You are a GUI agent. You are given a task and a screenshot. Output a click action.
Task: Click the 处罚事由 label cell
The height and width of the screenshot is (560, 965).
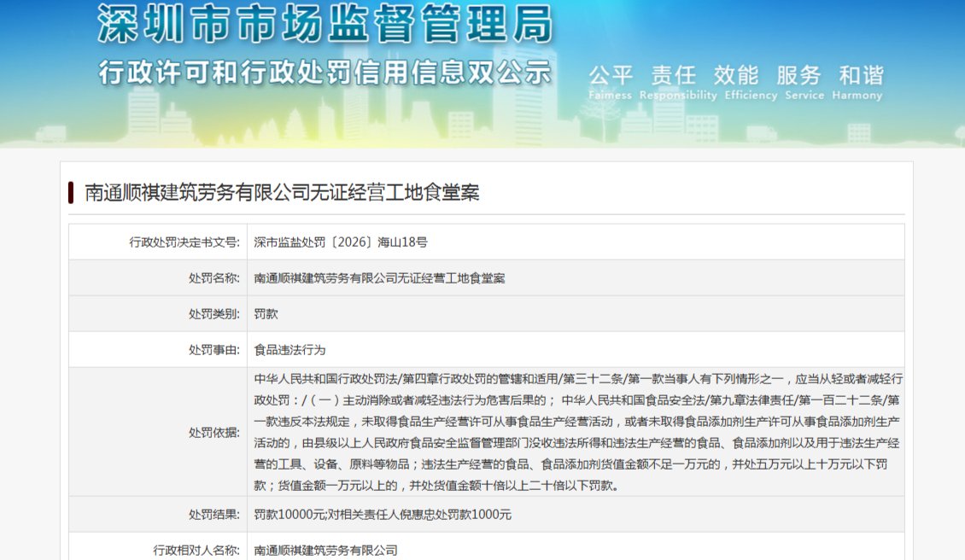158,349
